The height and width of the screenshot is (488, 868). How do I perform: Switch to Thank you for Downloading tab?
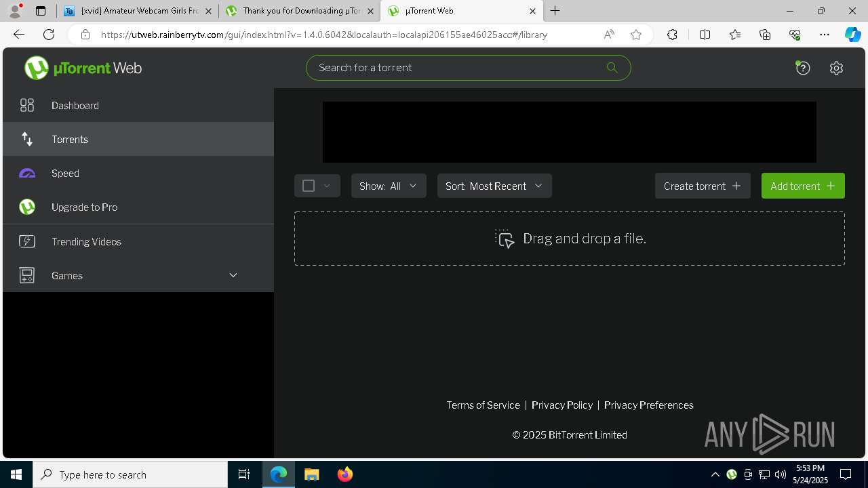300,11
